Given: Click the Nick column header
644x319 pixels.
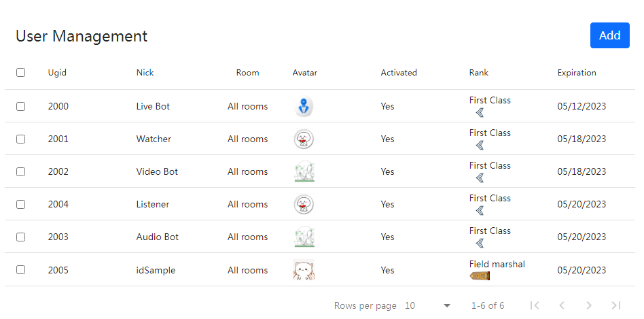Looking at the screenshot, I should [x=145, y=72].
